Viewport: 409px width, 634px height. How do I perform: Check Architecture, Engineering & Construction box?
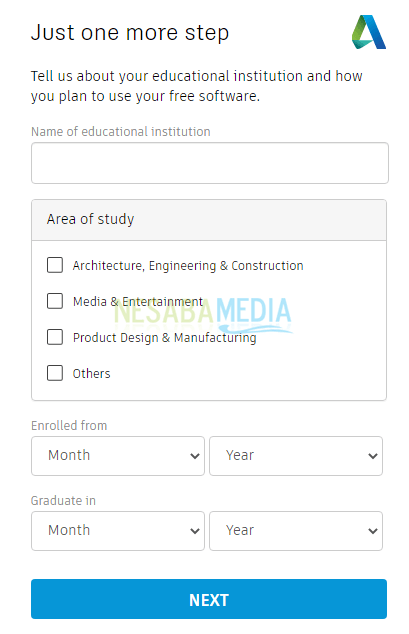pyautogui.click(x=55, y=265)
